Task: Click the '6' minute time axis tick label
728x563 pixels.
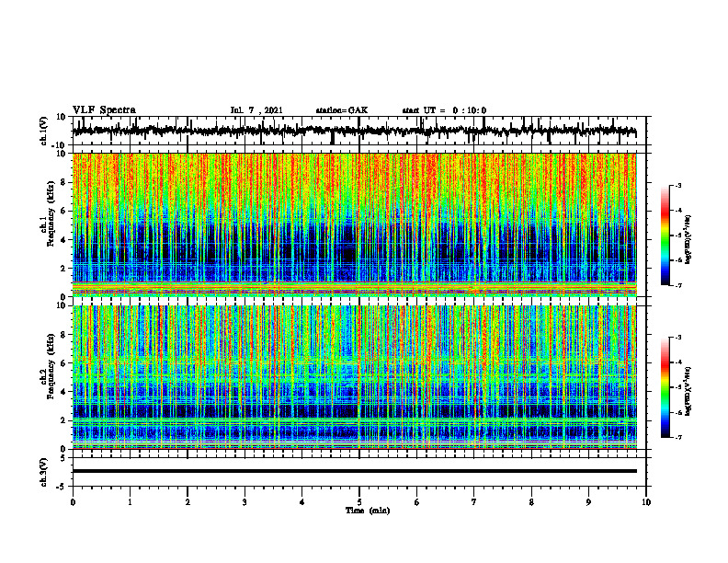Action: pyautogui.click(x=416, y=502)
